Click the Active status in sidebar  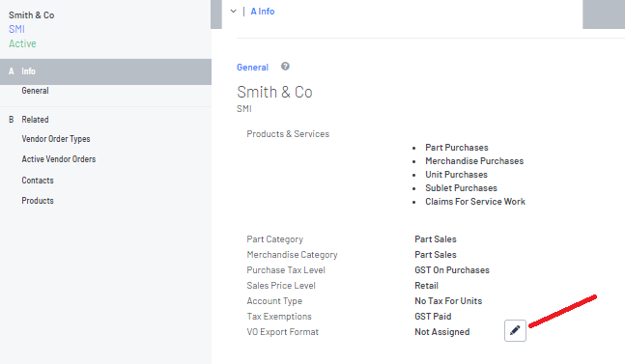pos(22,43)
